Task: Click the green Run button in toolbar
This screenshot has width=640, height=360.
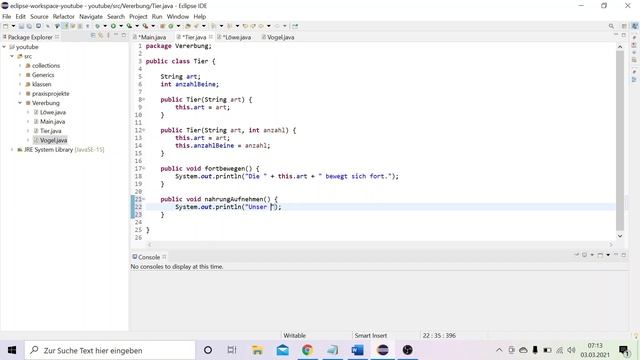Action: point(113,26)
